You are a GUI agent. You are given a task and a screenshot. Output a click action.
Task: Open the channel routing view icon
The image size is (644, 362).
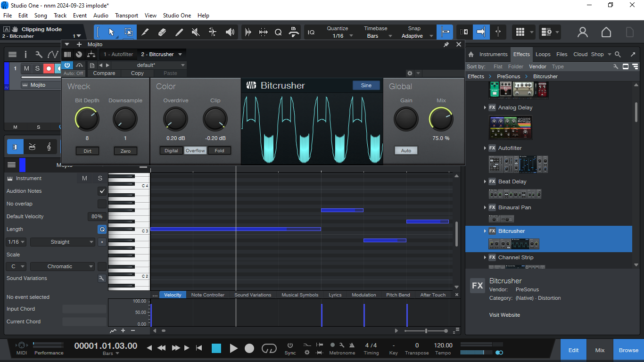click(x=91, y=54)
